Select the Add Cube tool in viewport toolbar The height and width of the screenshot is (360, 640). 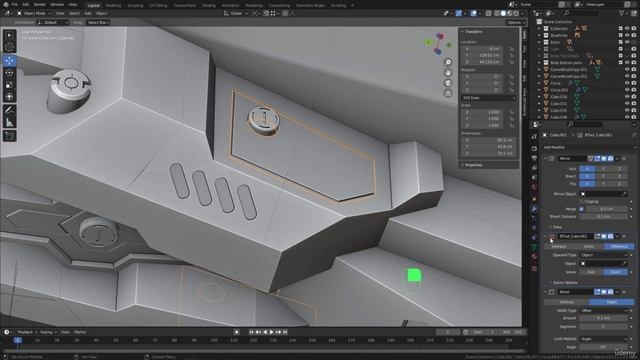tap(9, 136)
